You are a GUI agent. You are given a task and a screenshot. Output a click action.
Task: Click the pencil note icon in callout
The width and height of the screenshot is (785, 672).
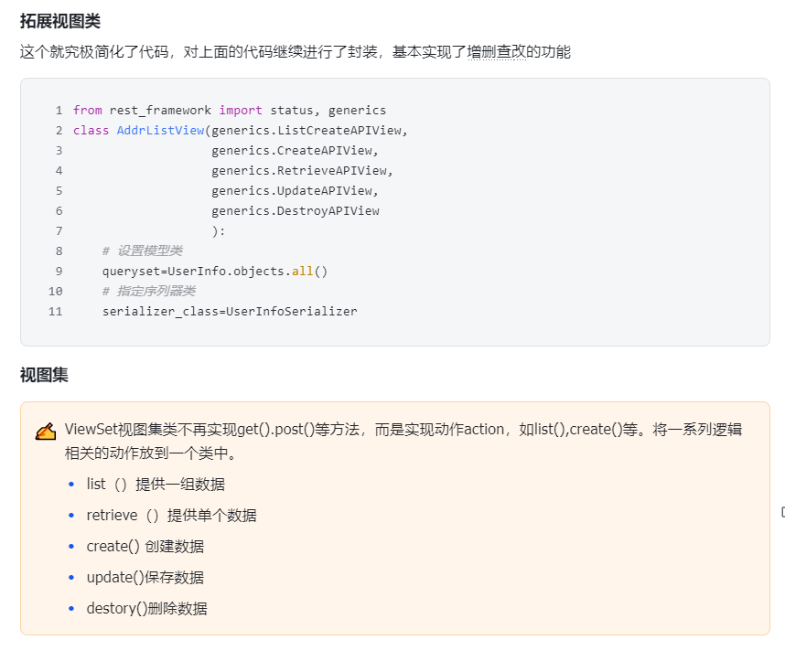(46, 432)
